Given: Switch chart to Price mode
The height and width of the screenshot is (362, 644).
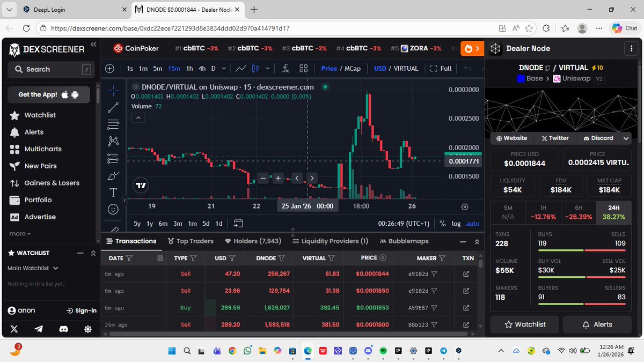Looking at the screenshot, I should pos(329,69).
